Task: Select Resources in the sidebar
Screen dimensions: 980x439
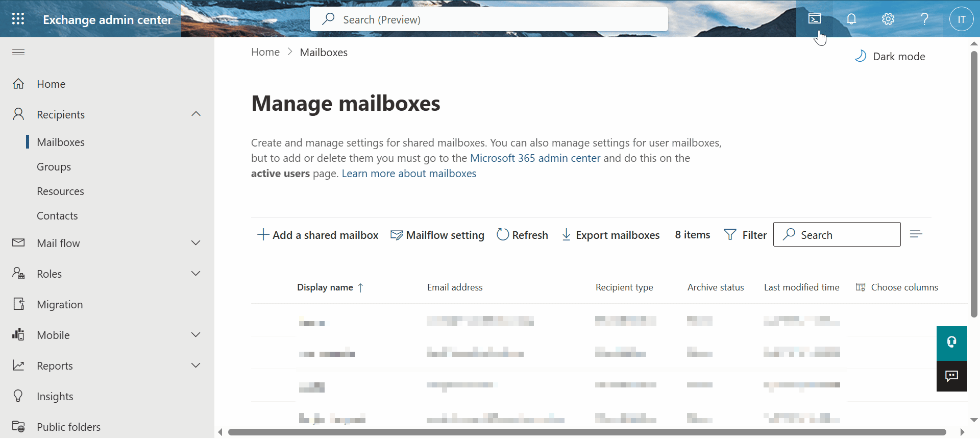Action: [60, 191]
